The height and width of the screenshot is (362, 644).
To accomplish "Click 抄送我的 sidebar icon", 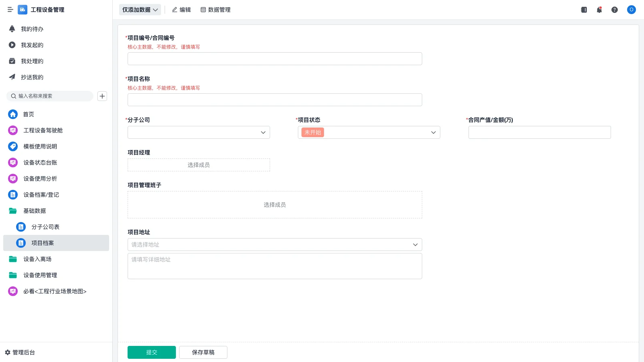I will [12, 77].
